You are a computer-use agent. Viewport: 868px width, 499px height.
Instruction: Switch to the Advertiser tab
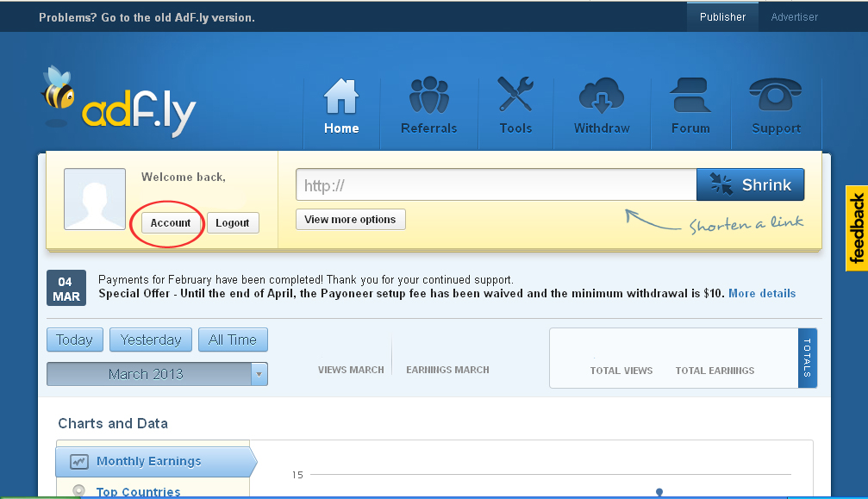795,17
